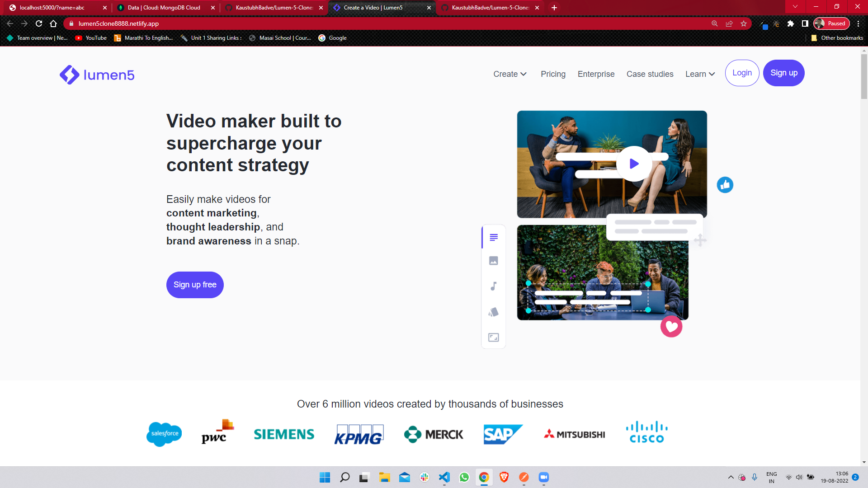Select the text lines icon in editor sidebar
This screenshot has height=488, width=868.
[494, 237]
